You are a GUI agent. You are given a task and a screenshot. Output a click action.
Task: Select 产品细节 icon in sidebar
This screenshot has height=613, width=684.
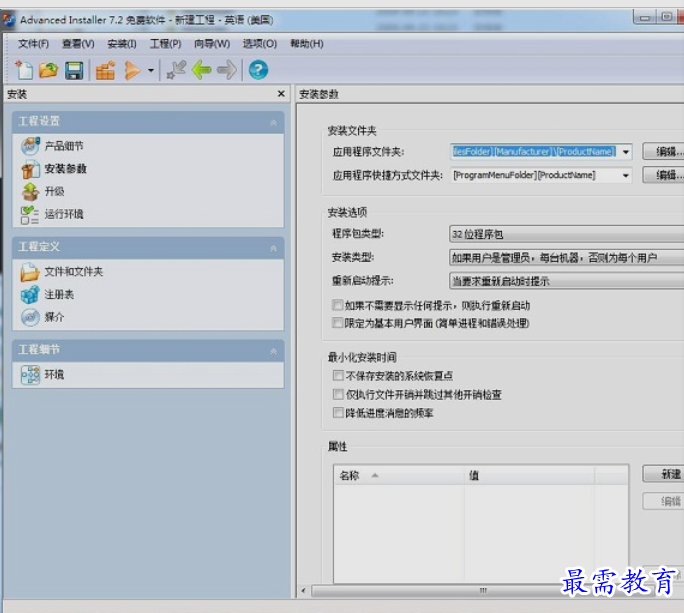point(30,146)
